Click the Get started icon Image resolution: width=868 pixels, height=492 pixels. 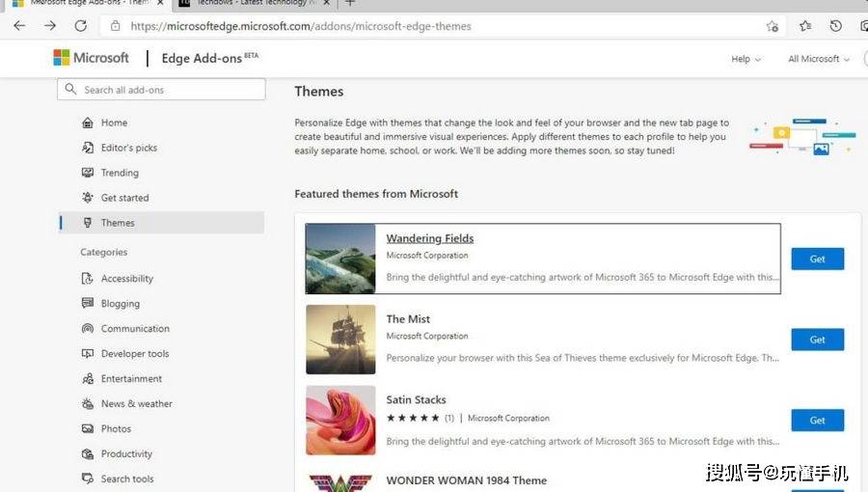point(88,197)
